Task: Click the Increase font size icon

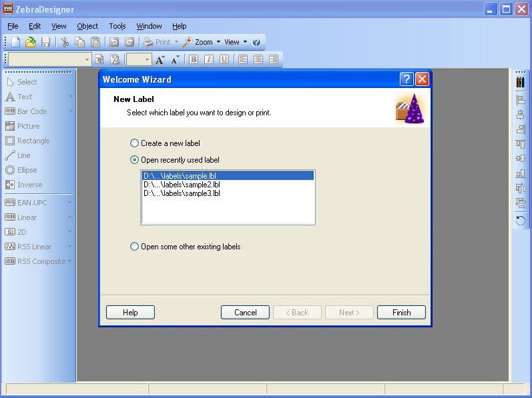Action: click(160, 59)
